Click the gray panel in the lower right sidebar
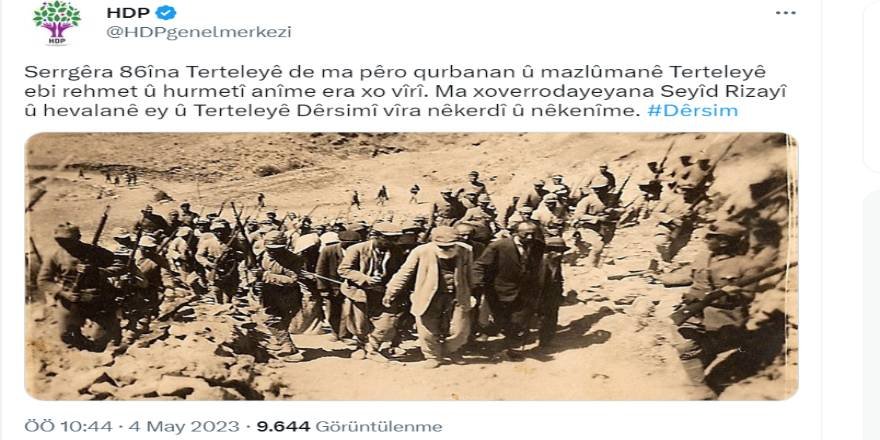Image resolution: width=880 pixels, height=440 pixels. (x=872, y=315)
